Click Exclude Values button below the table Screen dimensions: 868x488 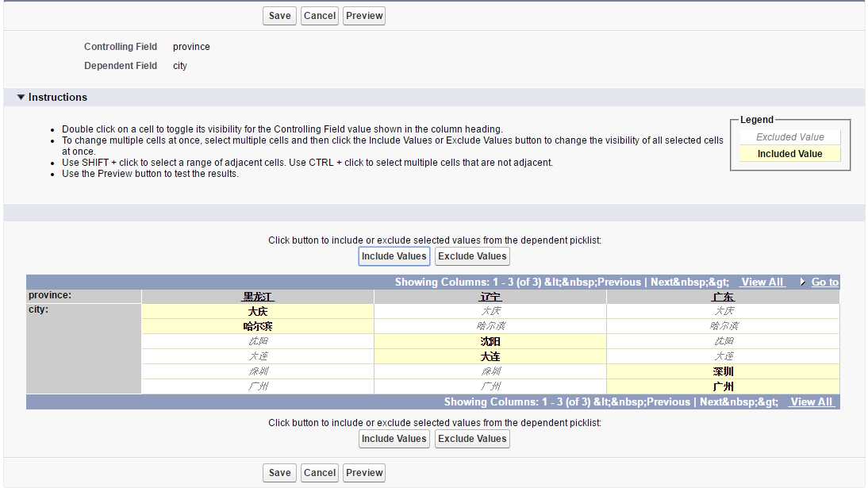pyautogui.click(x=472, y=439)
